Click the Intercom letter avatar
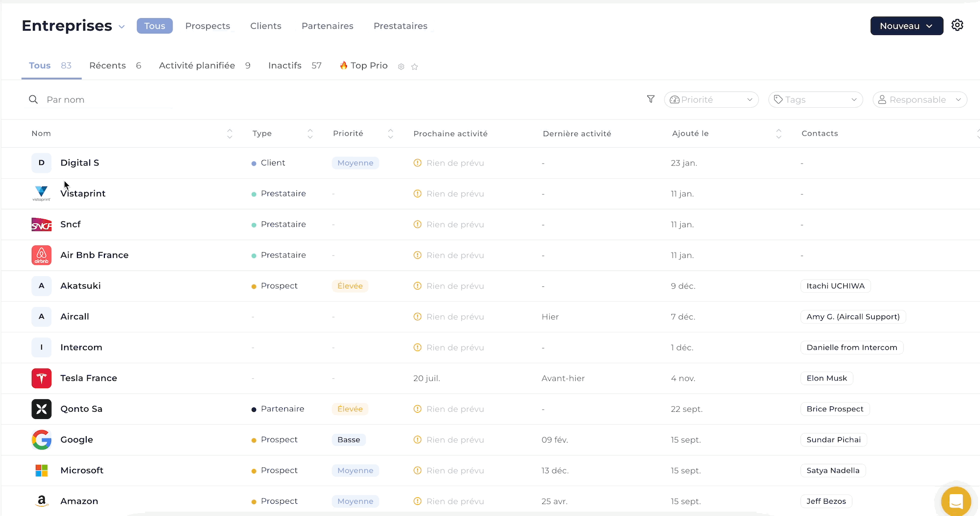This screenshot has width=980, height=516. (x=42, y=347)
